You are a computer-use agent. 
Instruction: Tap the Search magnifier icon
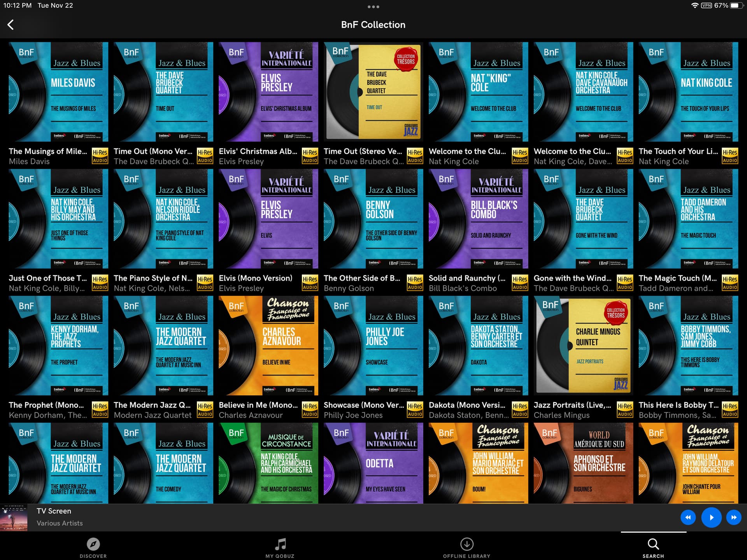point(653,544)
